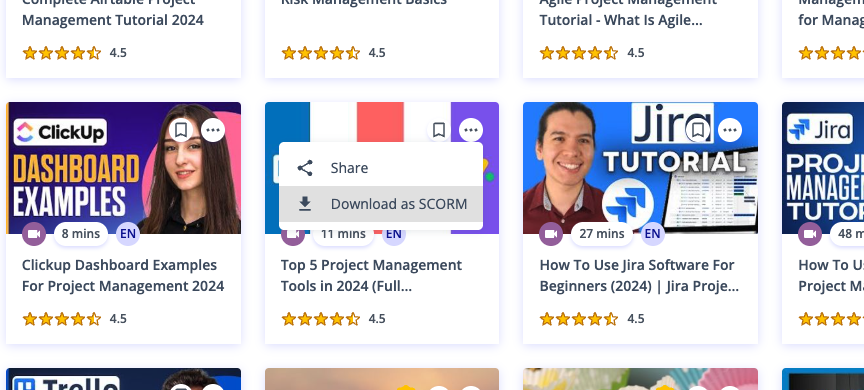Viewport: 864px width, 390px height.
Task: Click the EN language badge on Jira Tutorial card
Action: (x=652, y=234)
